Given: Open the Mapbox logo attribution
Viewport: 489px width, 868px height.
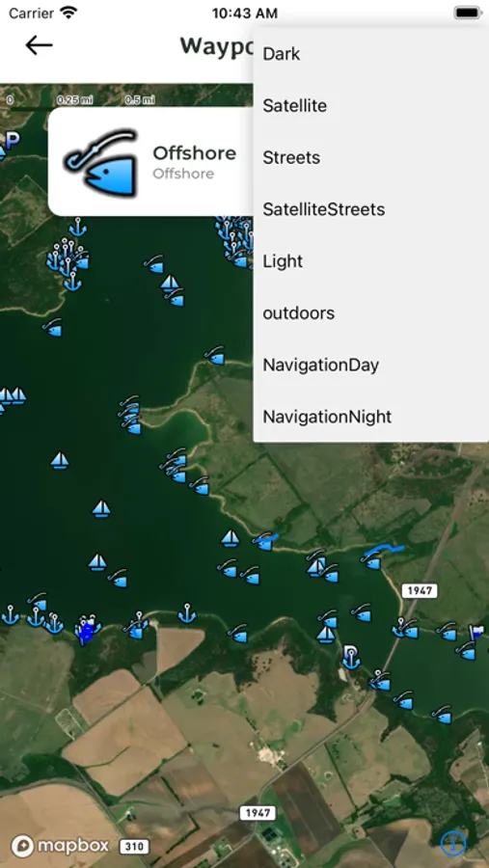Looking at the screenshot, I should 61,845.
